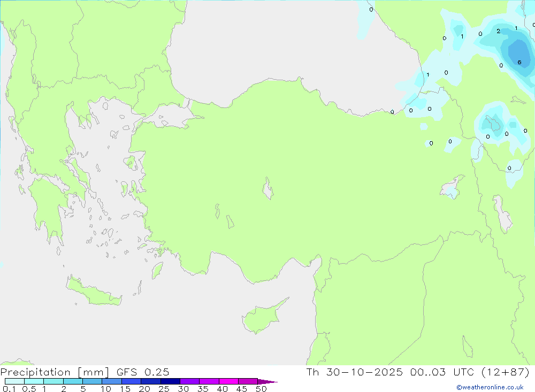The height and width of the screenshot is (392, 535).
Task: Click the legend tick label '0.5'
Action: [29, 389]
